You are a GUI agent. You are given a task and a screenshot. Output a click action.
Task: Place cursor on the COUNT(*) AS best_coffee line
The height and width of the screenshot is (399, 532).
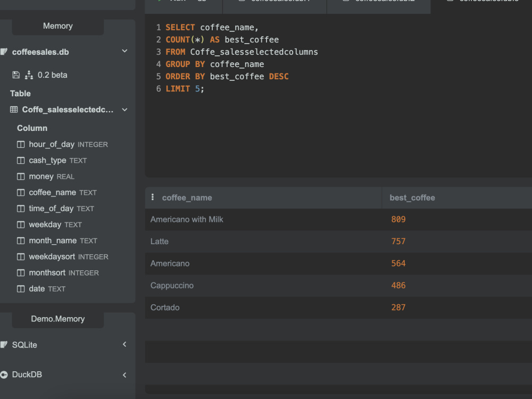[x=222, y=40]
